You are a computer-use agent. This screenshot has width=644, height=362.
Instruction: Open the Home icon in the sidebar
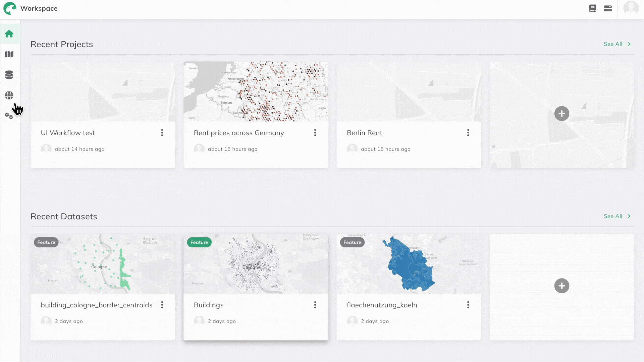pyautogui.click(x=9, y=34)
